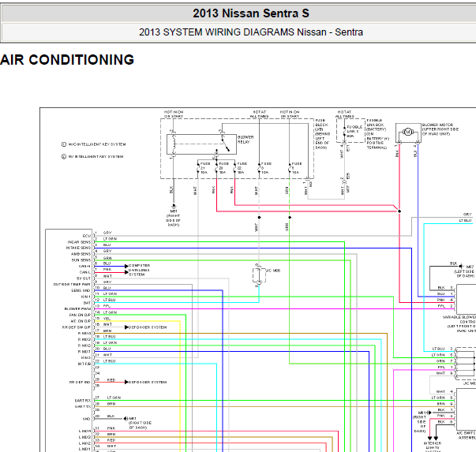Click the '5V OUT' terminal label
Screen dimensions: 476x452
tap(84, 278)
